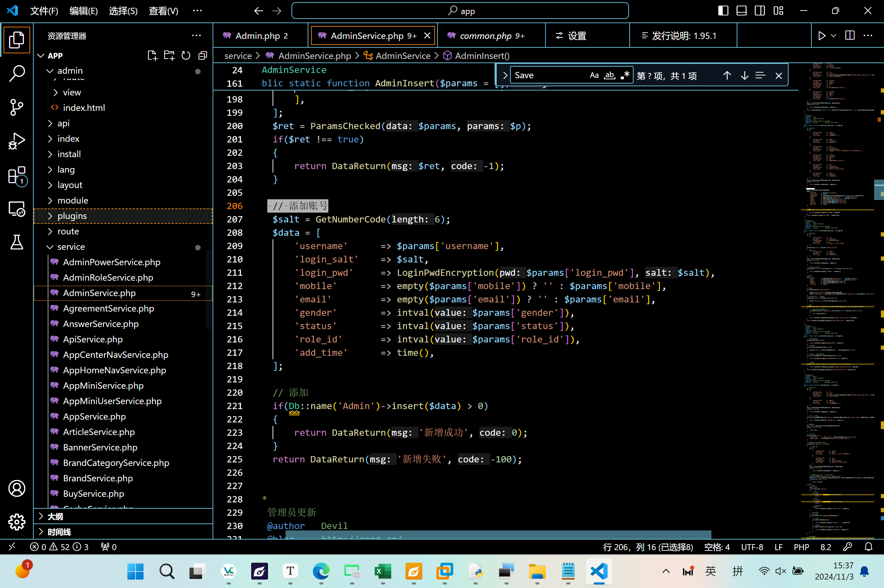Collapse all folders in explorer
Viewport: 884px width, 588px height.
click(202, 55)
